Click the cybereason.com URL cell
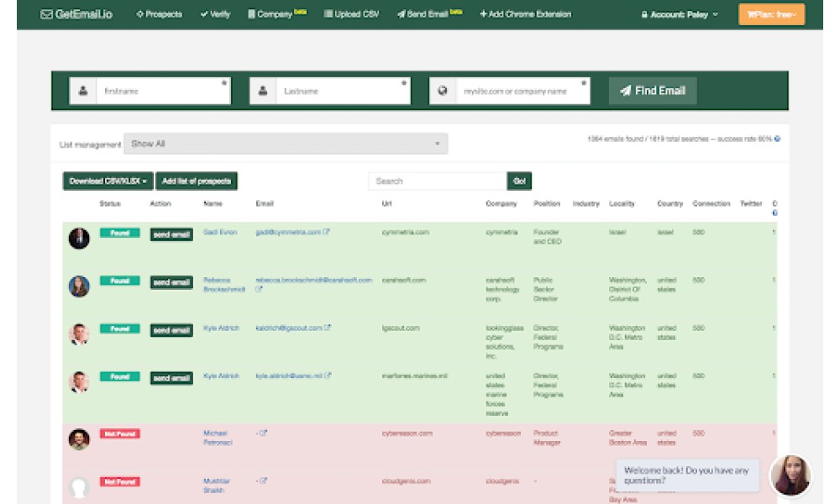The image size is (840, 504). pos(407,433)
